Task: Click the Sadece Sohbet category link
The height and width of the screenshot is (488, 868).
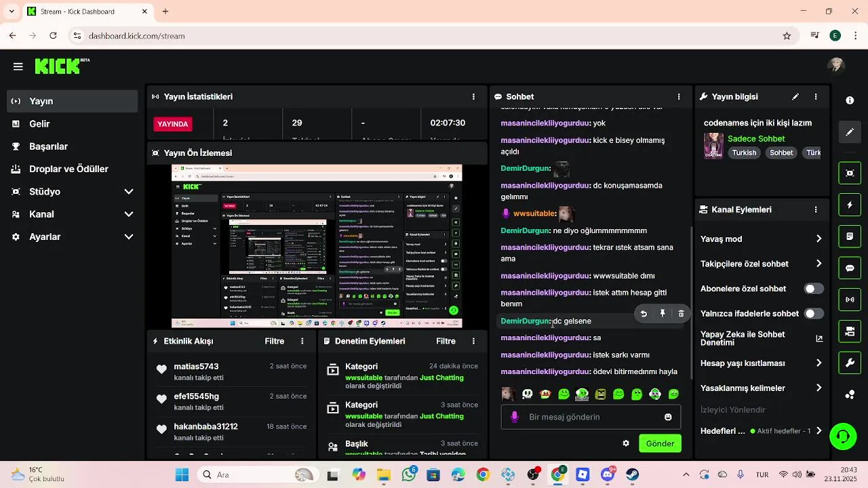Action: (756, 138)
